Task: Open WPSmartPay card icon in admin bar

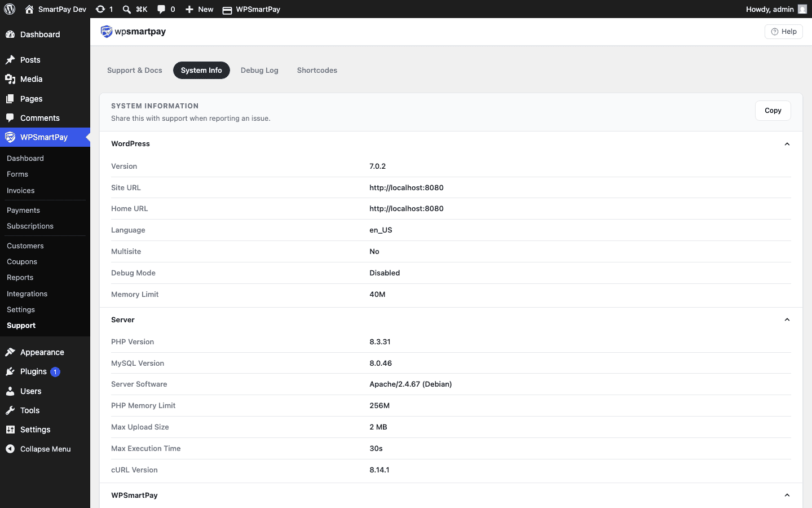Action: coord(227,10)
